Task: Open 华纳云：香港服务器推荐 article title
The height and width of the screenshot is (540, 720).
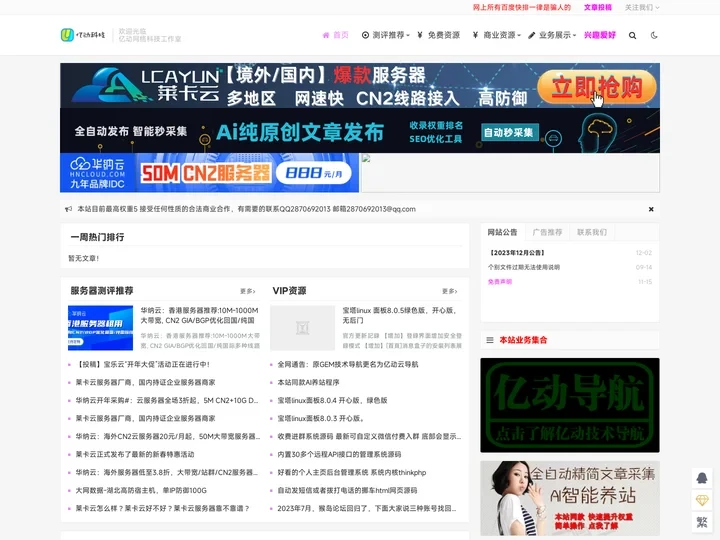Action: (200, 315)
